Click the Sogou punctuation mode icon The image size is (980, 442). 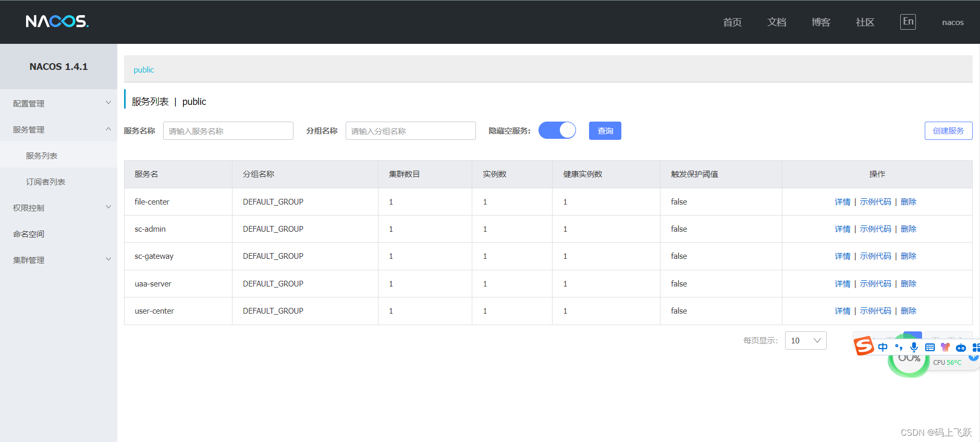(899, 348)
